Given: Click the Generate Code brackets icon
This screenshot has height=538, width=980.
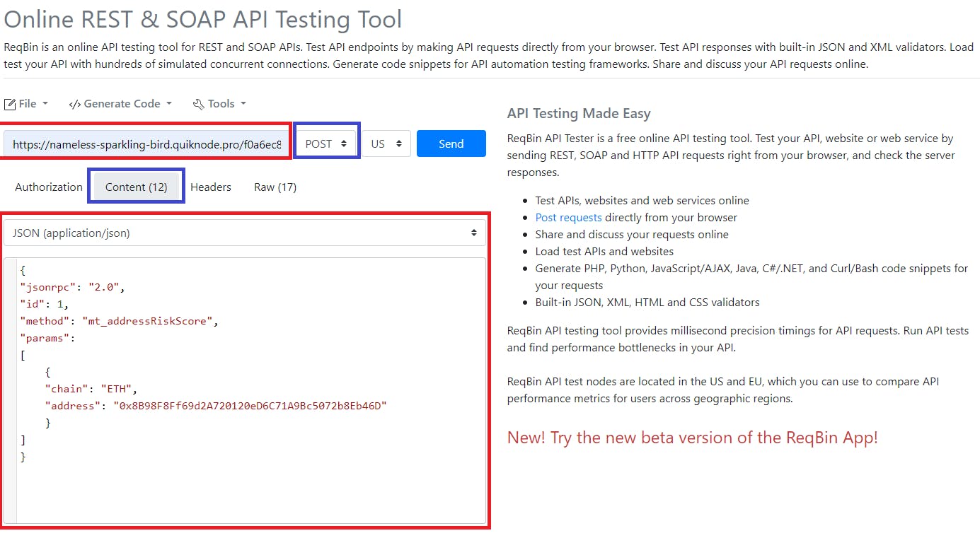Looking at the screenshot, I should [74, 105].
